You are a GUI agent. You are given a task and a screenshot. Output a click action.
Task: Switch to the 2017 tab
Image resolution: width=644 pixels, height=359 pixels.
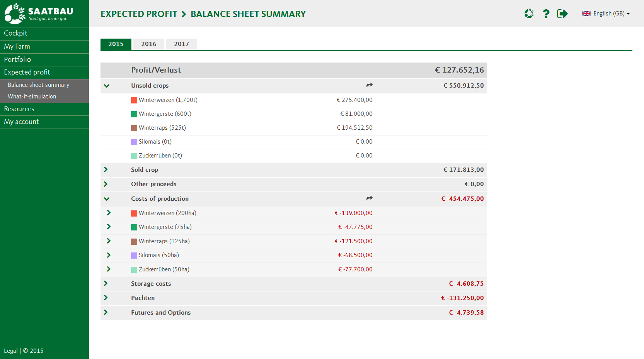[181, 44]
